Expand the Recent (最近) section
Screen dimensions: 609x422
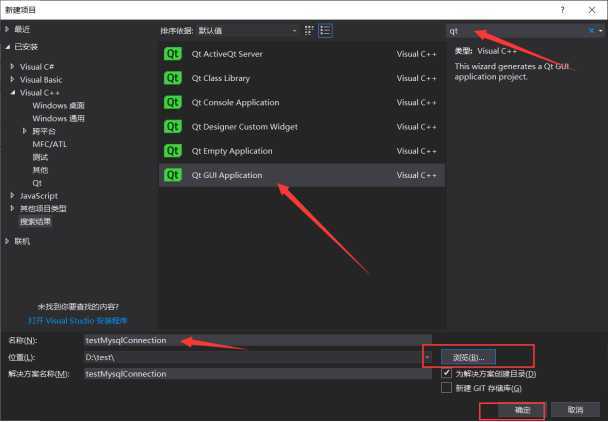(x=7, y=29)
